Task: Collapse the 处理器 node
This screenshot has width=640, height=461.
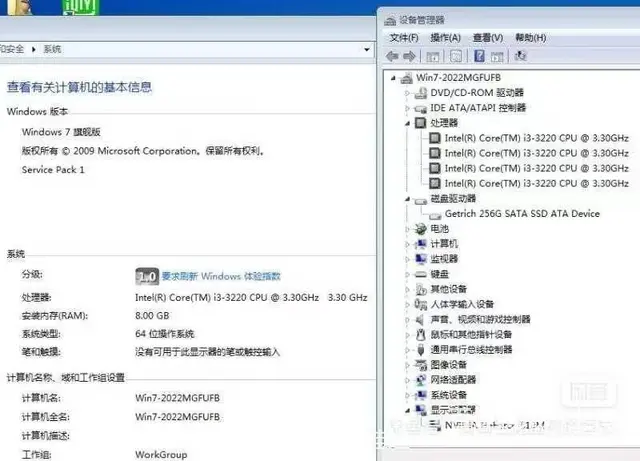Action: [407, 123]
